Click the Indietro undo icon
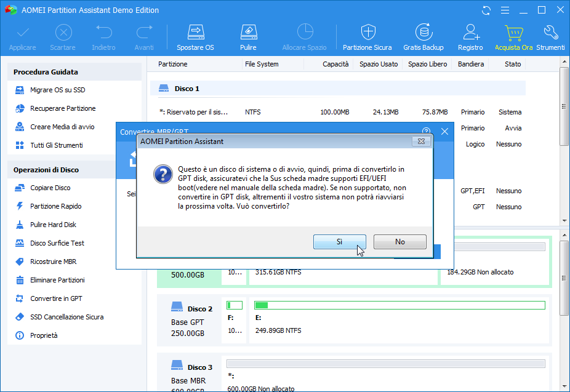Image resolution: width=570 pixels, height=392 pixels. tap(103, 38)
